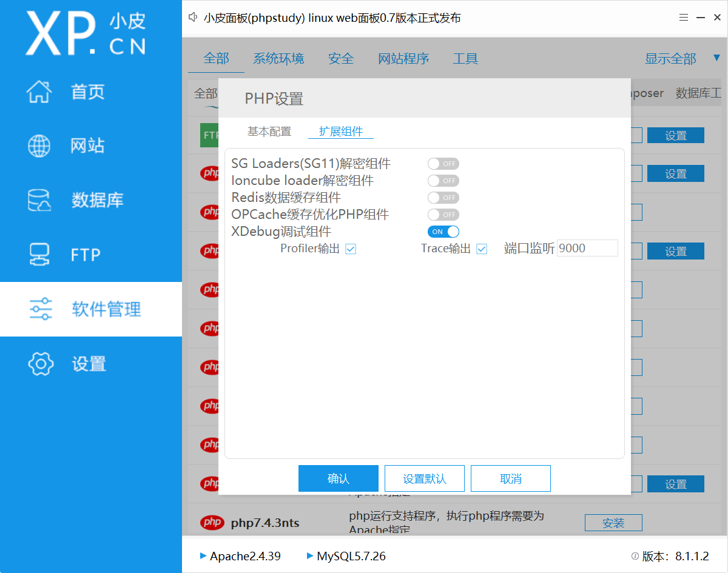Open the 工具 tab

coord(465,58)
